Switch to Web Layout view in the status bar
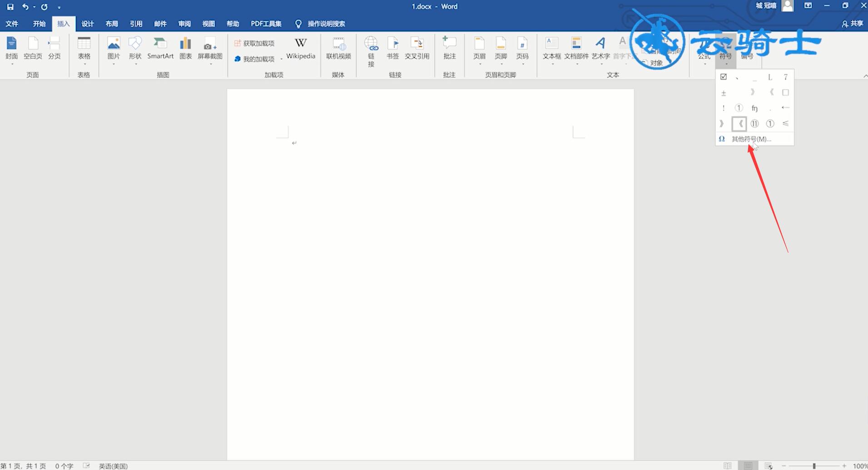The image size is (868, 470). pyautogui.click(x=769, y=465)
